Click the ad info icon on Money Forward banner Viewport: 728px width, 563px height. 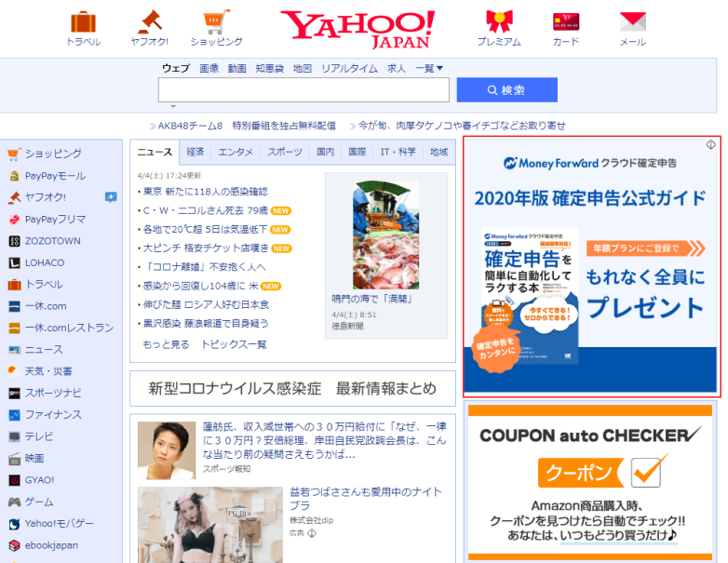(x=709, y=144)
